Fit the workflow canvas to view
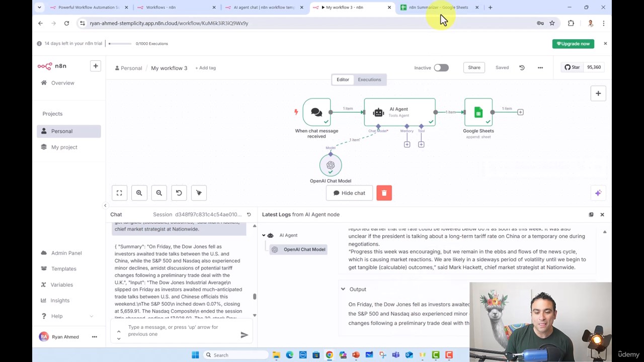The height and width of the screenshot is (362, 644). 119,193
